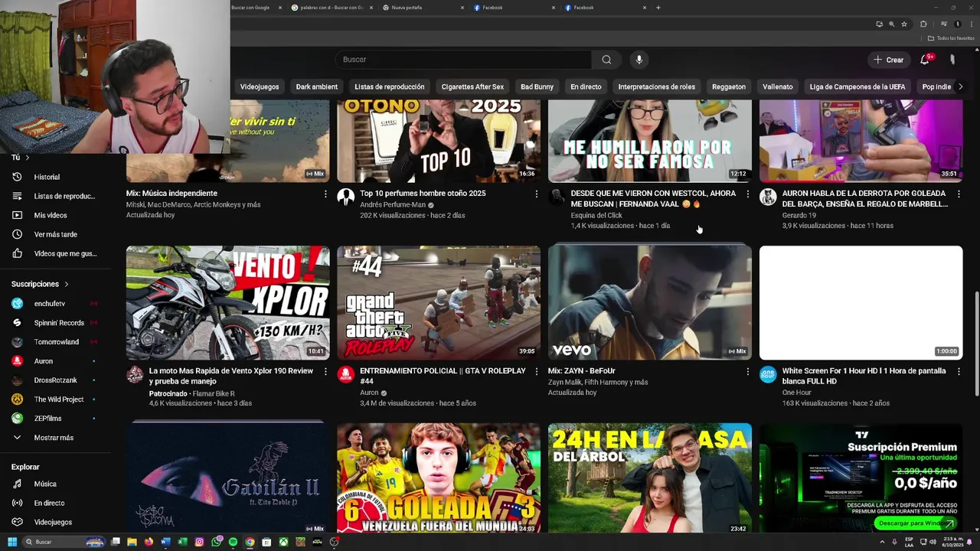This screenshot has height=551, width=980.
Task: Open Todos los favoritos folder
Action: pyautogui.click(x=950, y=38)
